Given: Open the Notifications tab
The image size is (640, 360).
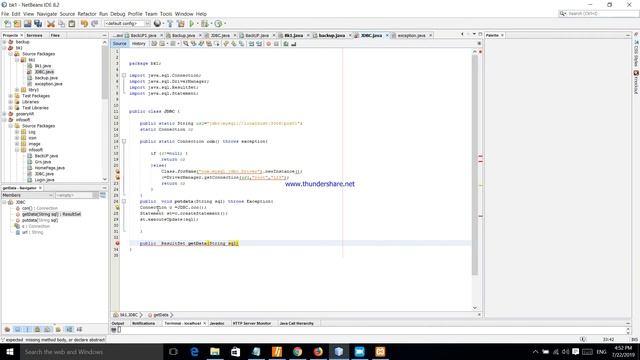Looking at the screenshot, I should coord(143,323).
